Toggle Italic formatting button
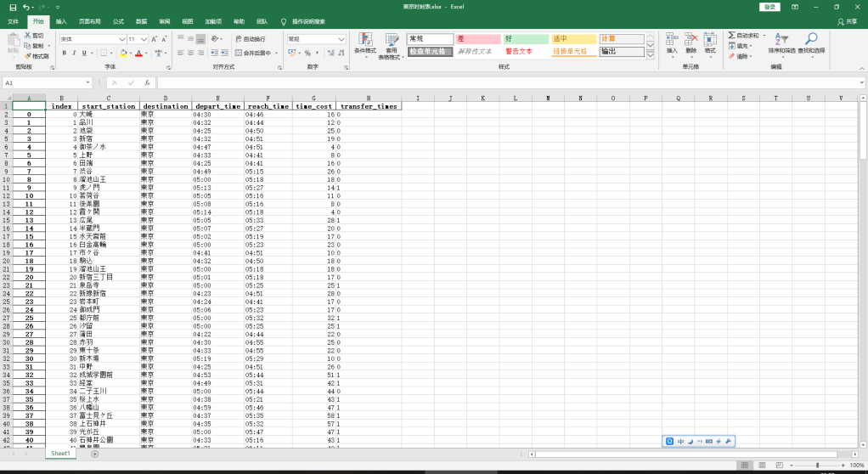 75,53
